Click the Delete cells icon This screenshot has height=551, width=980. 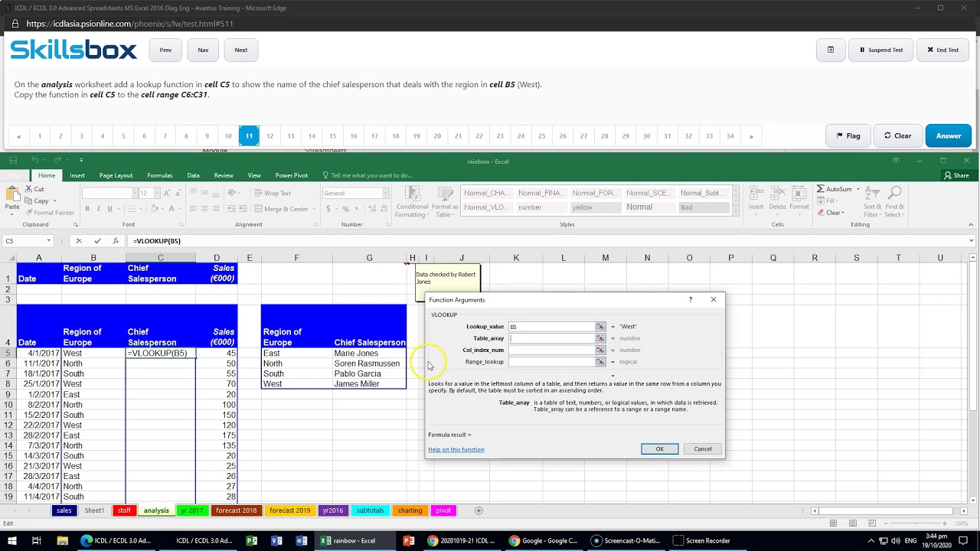777,194
